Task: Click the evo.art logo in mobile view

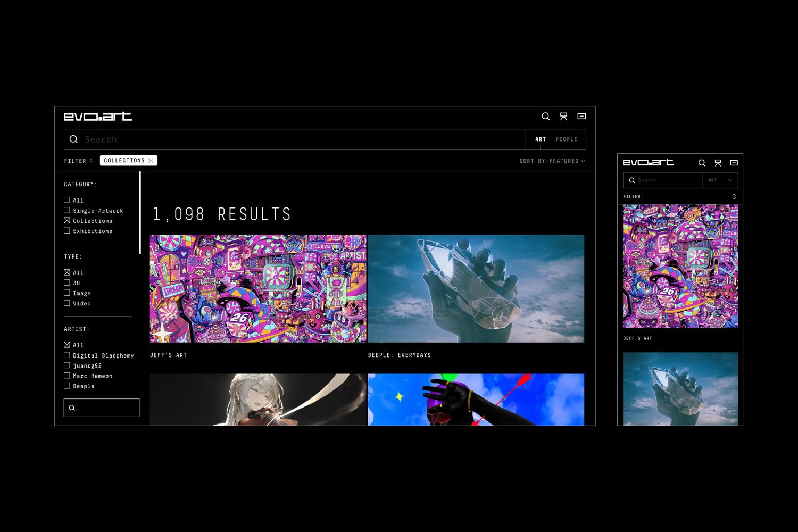Action: pos(649,162)
